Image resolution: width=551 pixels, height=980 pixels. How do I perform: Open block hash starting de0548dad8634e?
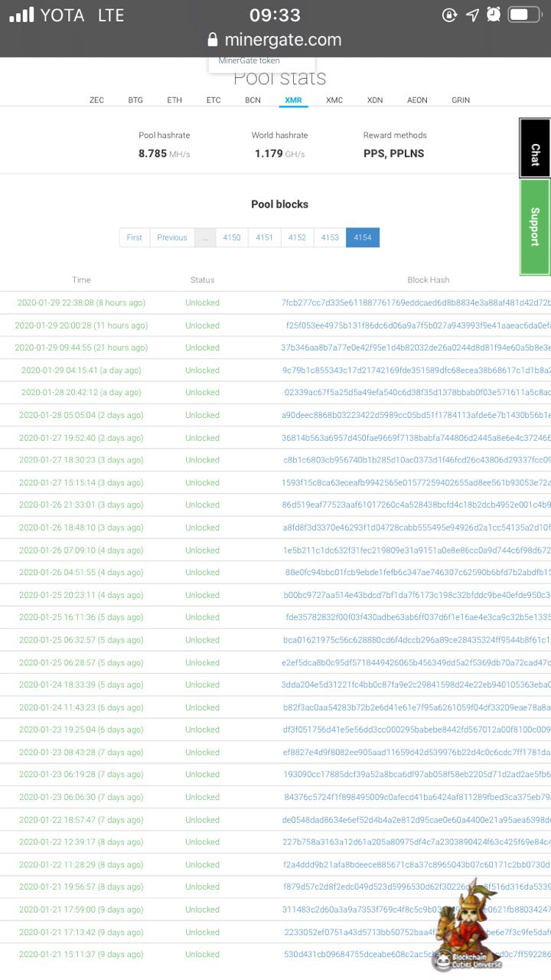(x=416, y=820)
